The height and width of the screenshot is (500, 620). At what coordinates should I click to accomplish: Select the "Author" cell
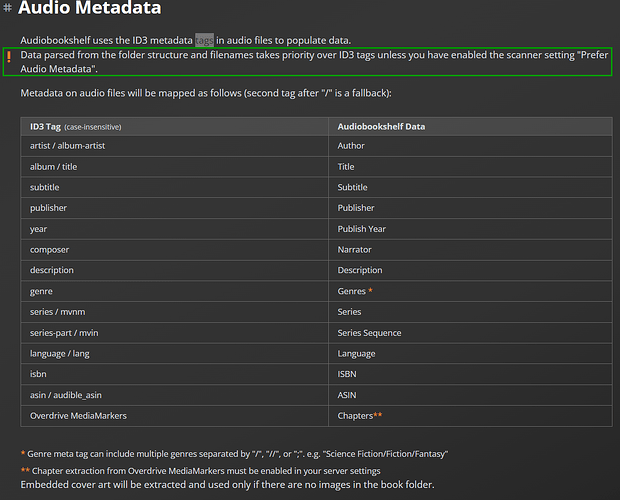[x=470, y=146]
